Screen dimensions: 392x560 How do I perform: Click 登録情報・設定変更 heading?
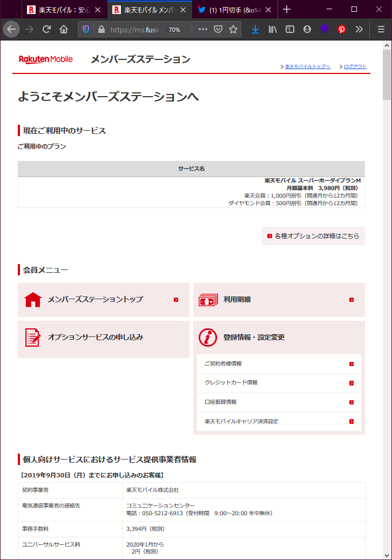[x=254, y=338]
